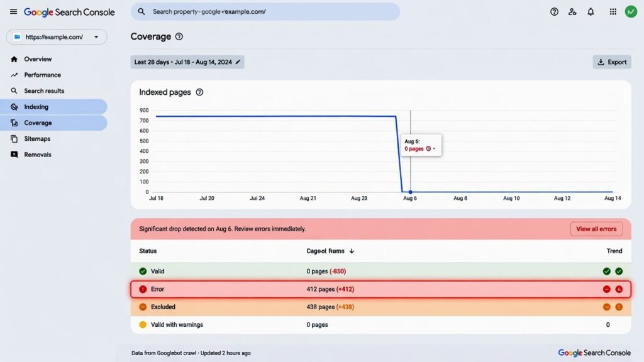Open the user management icon
Screen dimensions: 644x362
(572, 11)
